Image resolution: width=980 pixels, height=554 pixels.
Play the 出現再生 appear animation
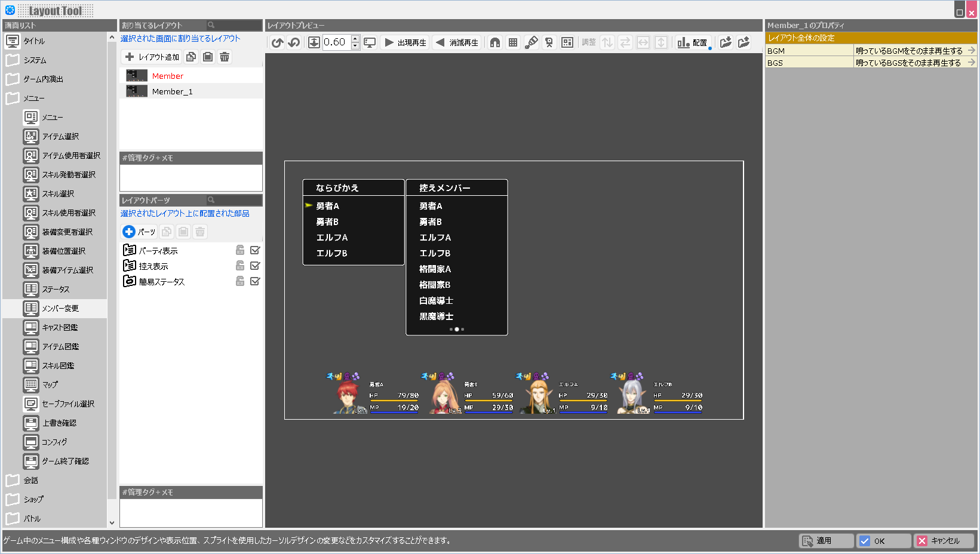coord(405,42)
